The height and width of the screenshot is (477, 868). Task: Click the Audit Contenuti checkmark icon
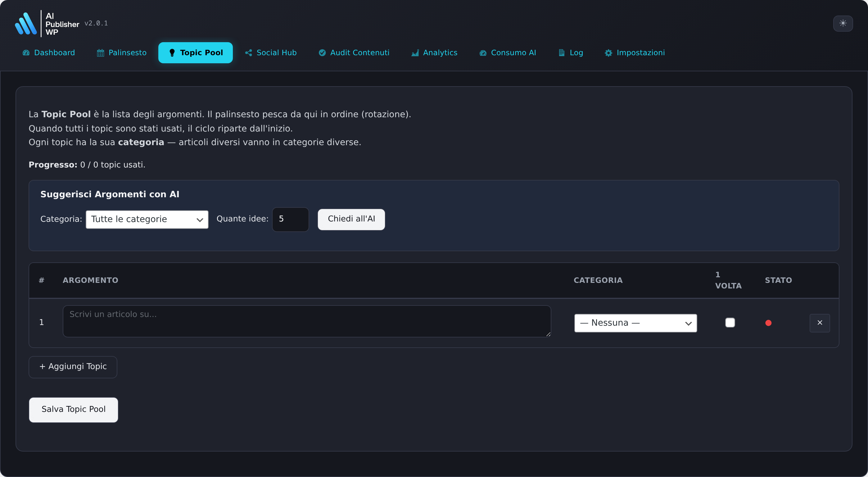click(x=322, y=53)
